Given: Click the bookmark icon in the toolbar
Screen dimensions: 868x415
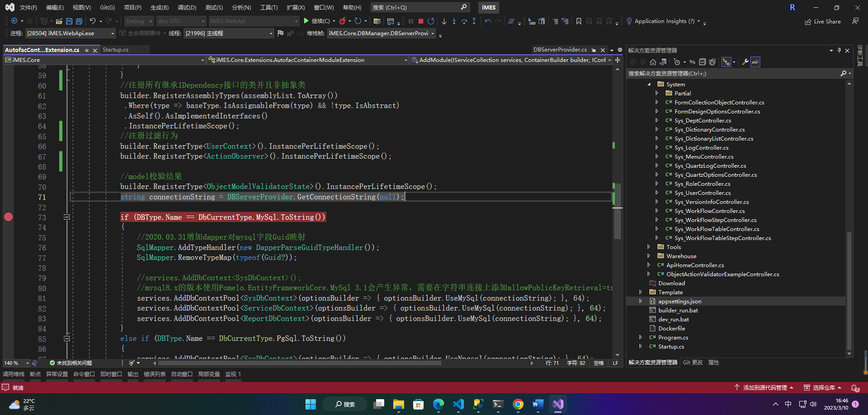Looking at the screenshot, I should [578, 21].
